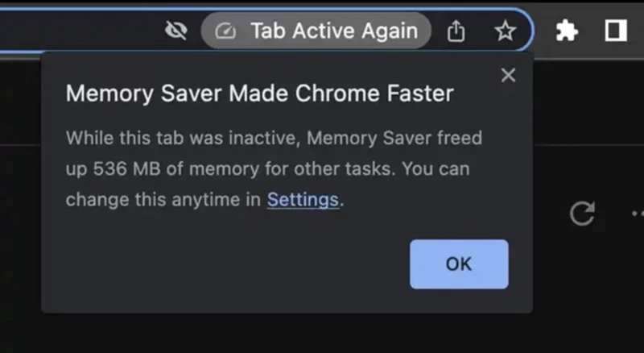Click the crossed-out eye tracking protection icon
644x353 pixels.
coord(175,31)
